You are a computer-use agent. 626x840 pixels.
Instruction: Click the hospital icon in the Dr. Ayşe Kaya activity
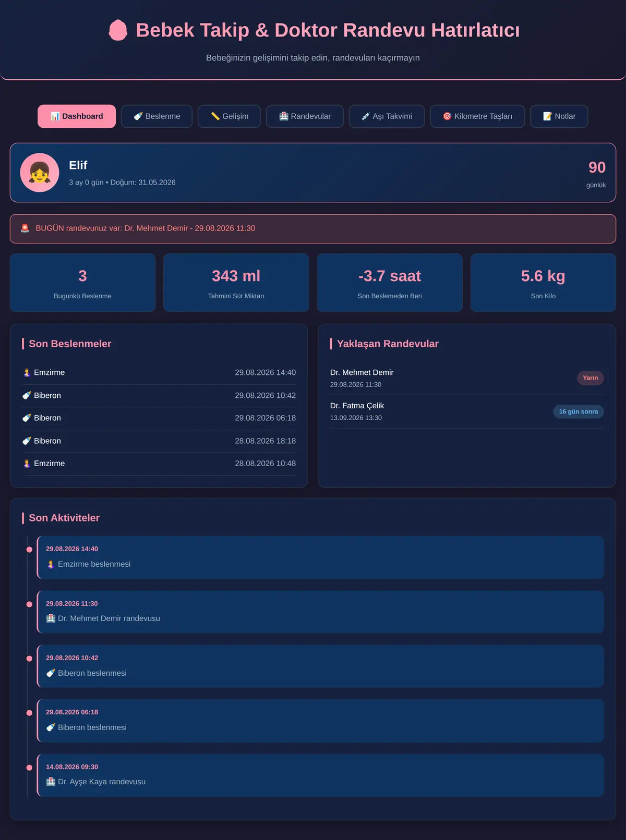click(51, 782)
